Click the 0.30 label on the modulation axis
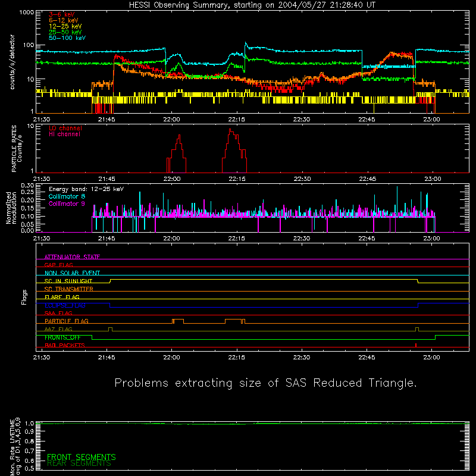This screenshot has width=476, height=476. (x=27, y=186)
